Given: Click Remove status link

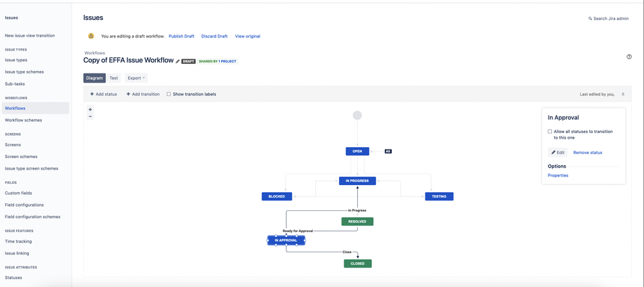Looking at the screenshot, I should point(588,153).
